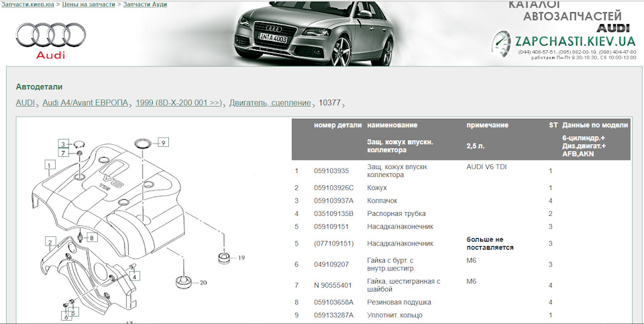Viewport: 644px width, 324px height.
Task: Click part number (077109151)
Action: pos(333,244)
